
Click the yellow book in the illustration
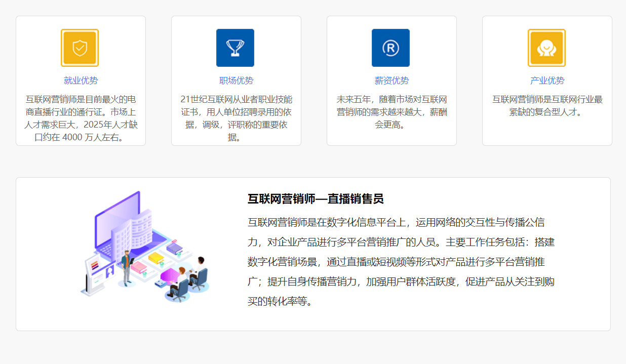(x=156, y=258)
